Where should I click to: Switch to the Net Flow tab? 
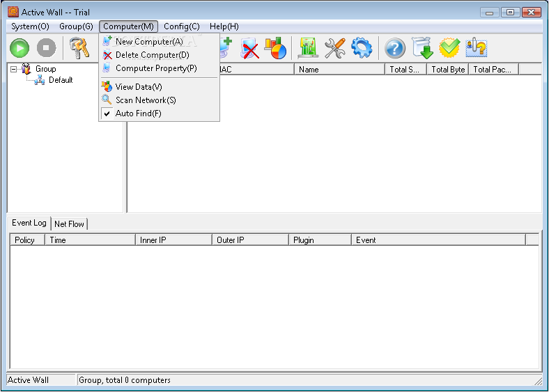(x=69, y=224)
